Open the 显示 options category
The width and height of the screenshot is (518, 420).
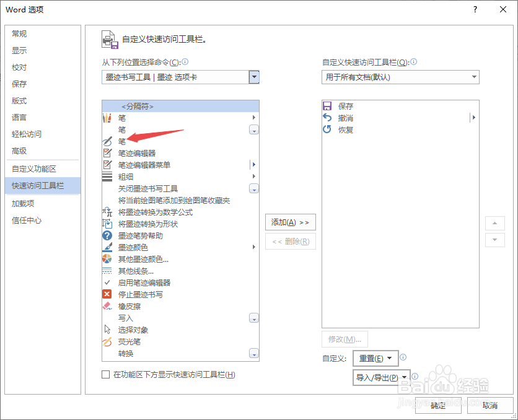(x=43, y=51)
